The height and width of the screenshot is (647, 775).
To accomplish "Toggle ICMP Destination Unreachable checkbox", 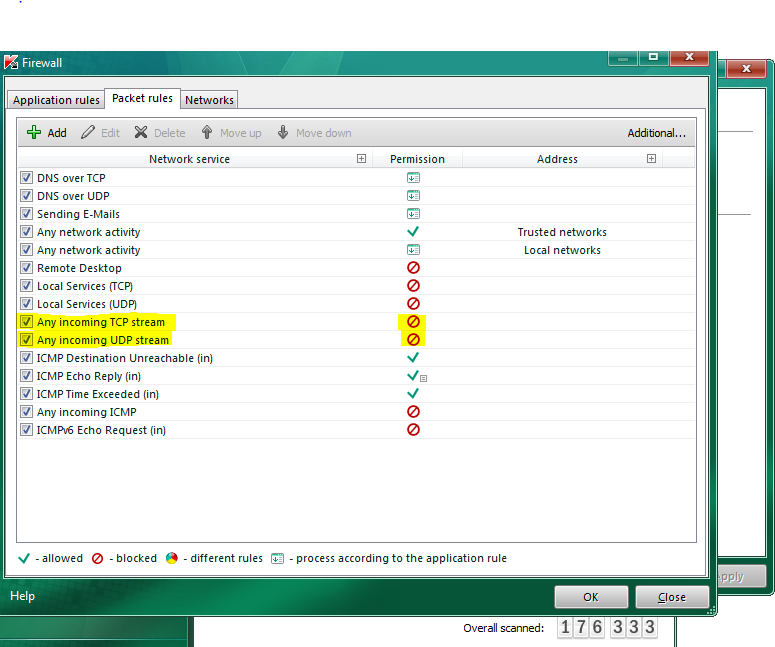I will pyautogui.click(x=27, y=358).
